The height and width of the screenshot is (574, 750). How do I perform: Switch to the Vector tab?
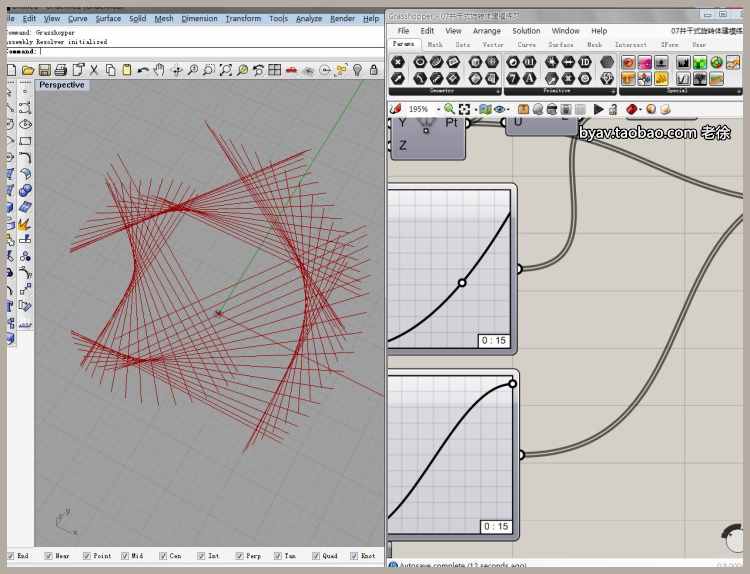pyautogui.click(x=493, y=45)
